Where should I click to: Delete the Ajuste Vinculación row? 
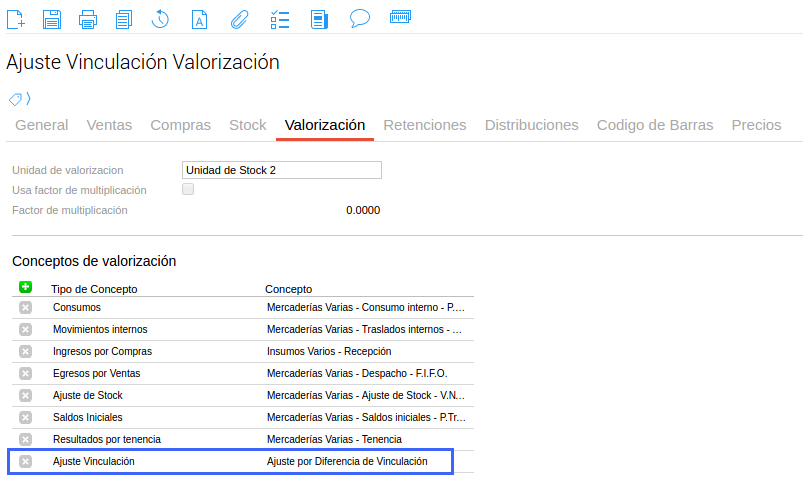pyautogui.click(x=25, y=461)
